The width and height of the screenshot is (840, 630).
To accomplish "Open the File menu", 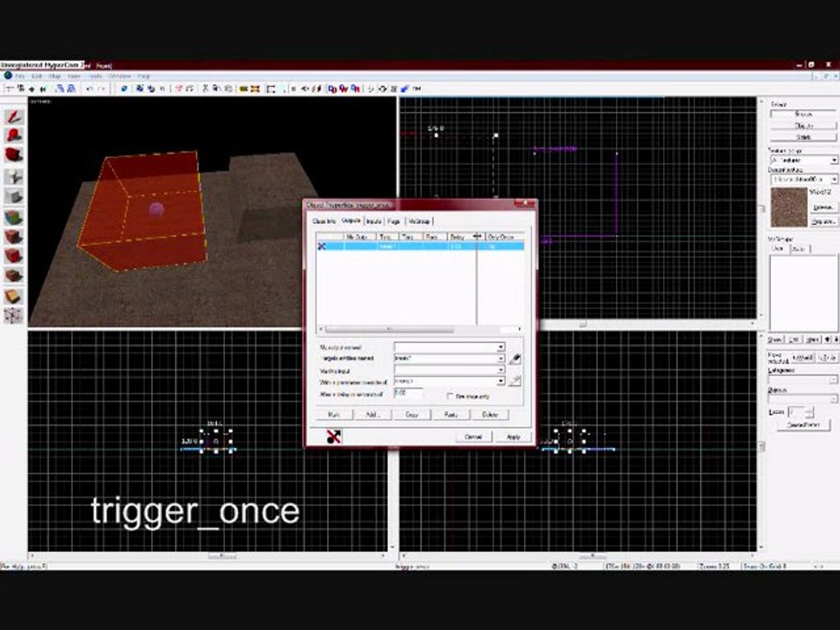I will tap(20, 76).
